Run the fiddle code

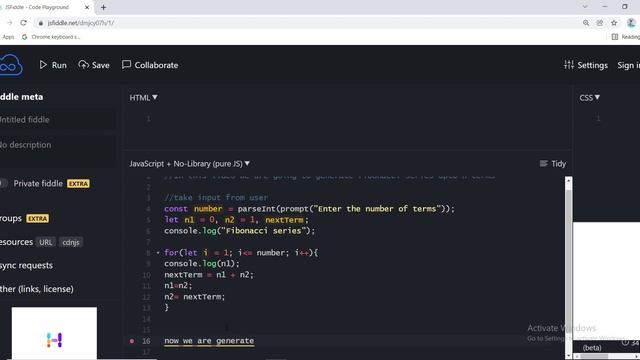pos(53,65)
